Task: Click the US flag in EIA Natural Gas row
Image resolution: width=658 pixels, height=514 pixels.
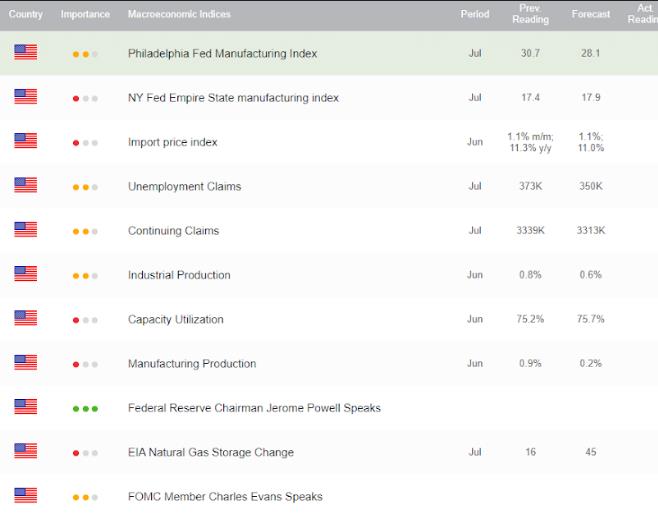Action: pyautogui.click(x=26, y=451)
